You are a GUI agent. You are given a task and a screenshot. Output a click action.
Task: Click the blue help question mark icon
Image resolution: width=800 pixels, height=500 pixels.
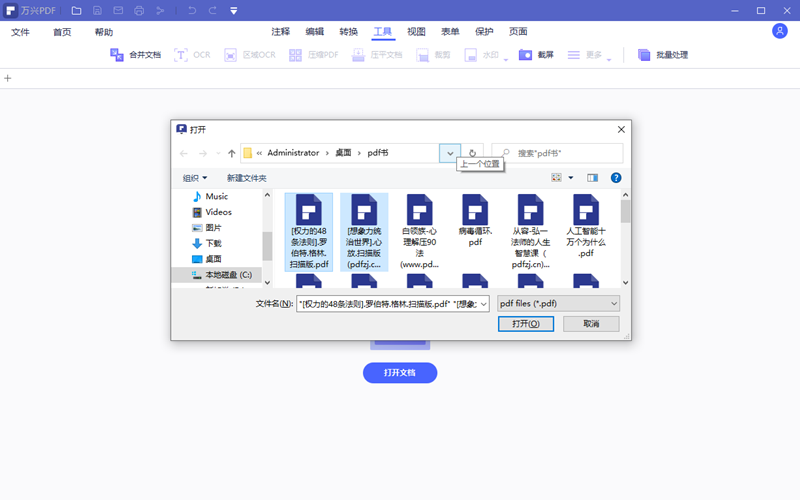[x=616, y=178]
